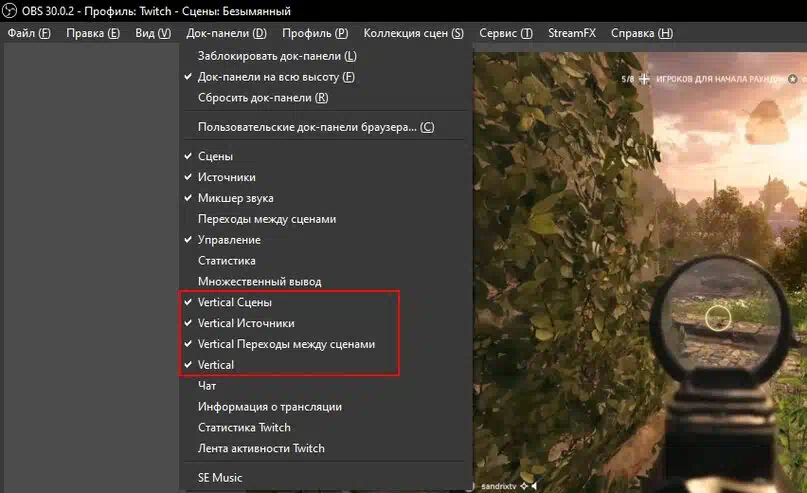The width and height of the screenshot is (807, 493).
Task: Toggle the Сцены dock panel
Action: 325,156
